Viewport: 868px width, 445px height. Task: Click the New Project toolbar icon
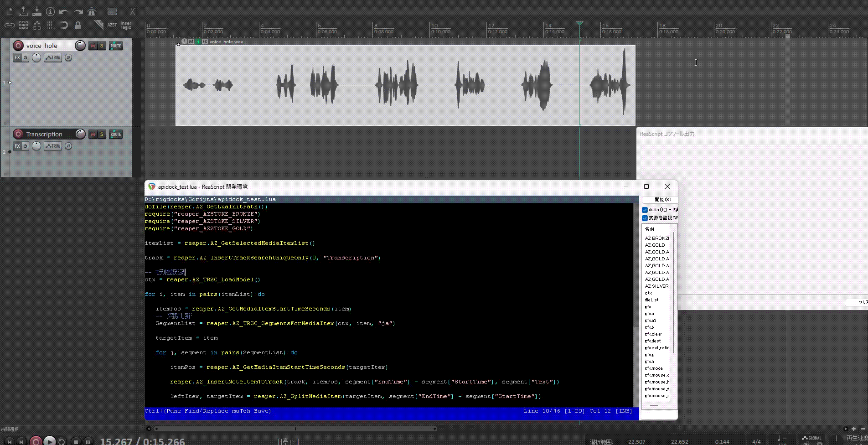click(x=9, y=11)
